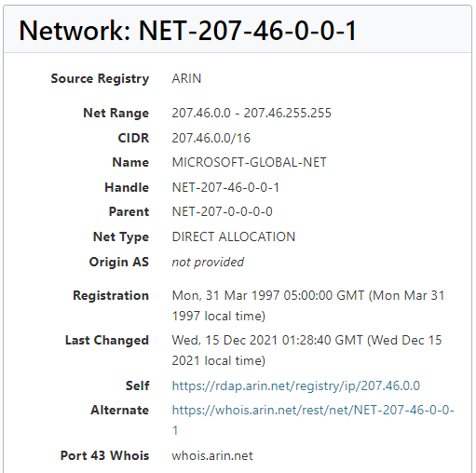Select the Source Registry value ARIN
The height and width of the screenshot is (473, 476).
pos(186,78)
